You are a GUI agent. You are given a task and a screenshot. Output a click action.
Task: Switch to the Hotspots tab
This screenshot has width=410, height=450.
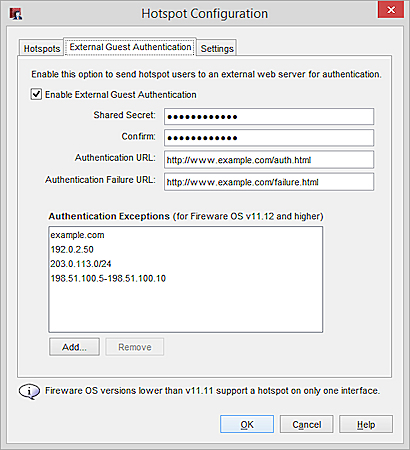[x=41, y=48]
